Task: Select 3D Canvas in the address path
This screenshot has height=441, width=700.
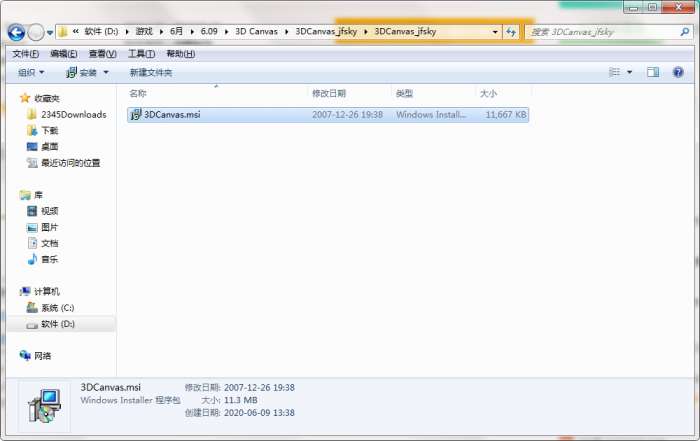Action: [256, 31]
